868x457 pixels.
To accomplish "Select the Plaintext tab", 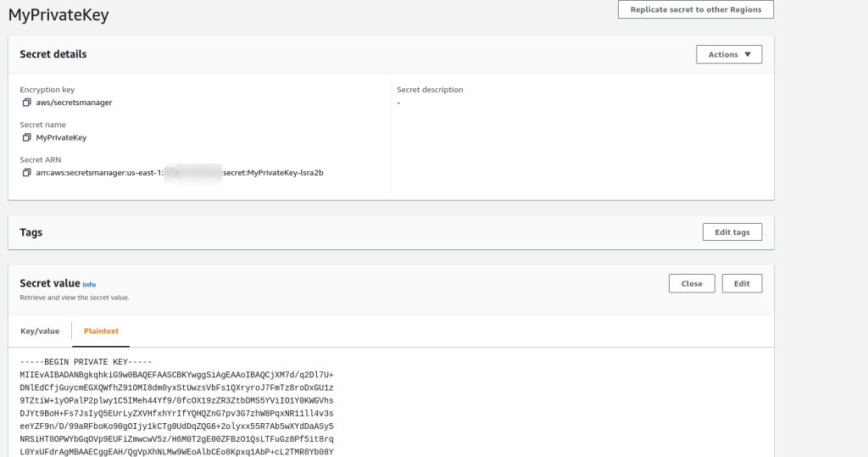I will tap(102, 331).
